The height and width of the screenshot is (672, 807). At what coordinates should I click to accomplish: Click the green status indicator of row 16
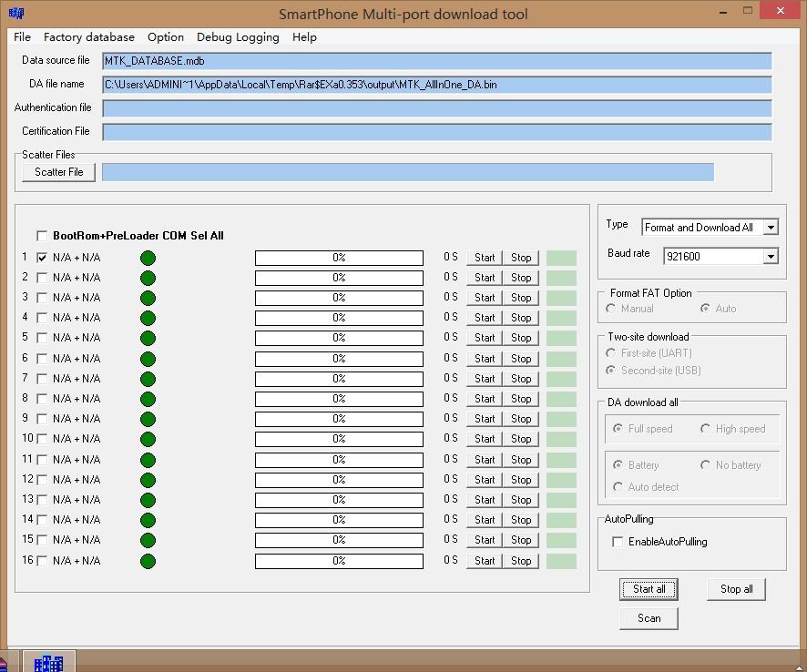tap(148, 561)
